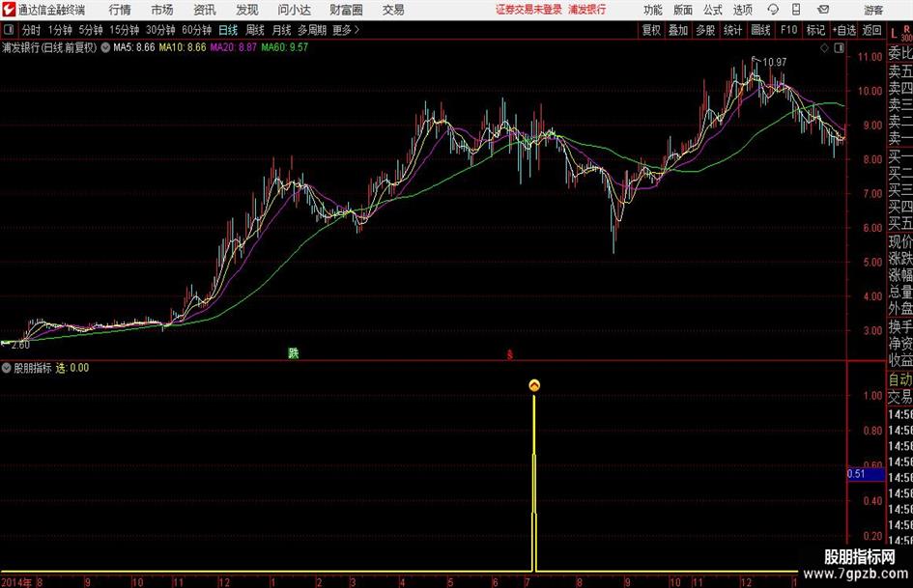
Task: Click the 统计 statistics button
Action: [x=733, y=30]
